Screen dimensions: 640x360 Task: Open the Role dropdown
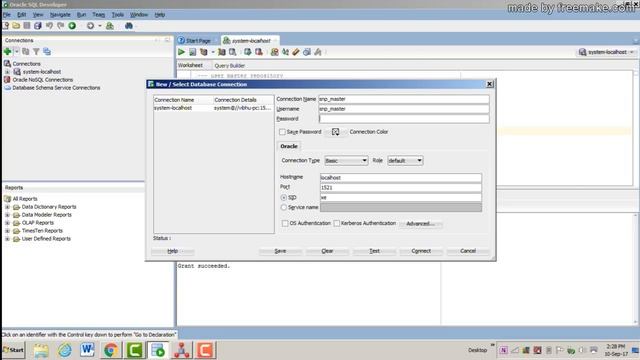pos(405,161)
